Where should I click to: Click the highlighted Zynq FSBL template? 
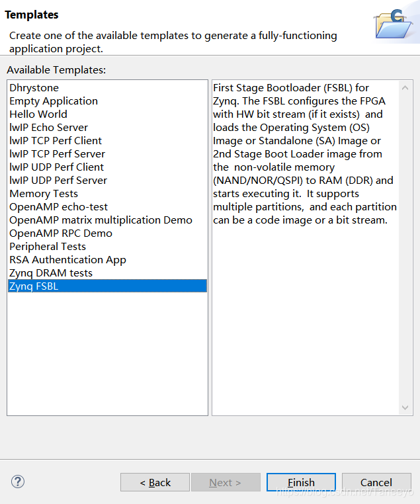(x=107, y=286)
